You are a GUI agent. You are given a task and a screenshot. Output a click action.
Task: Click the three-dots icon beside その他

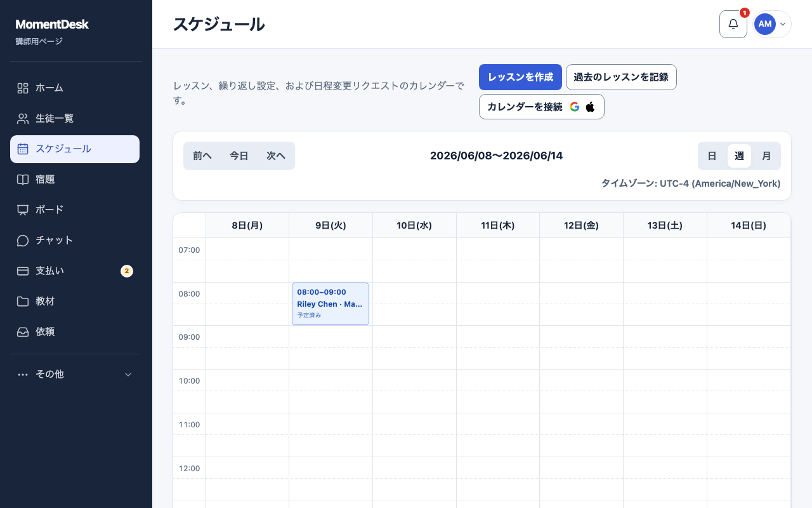click(x=23, y=375)
